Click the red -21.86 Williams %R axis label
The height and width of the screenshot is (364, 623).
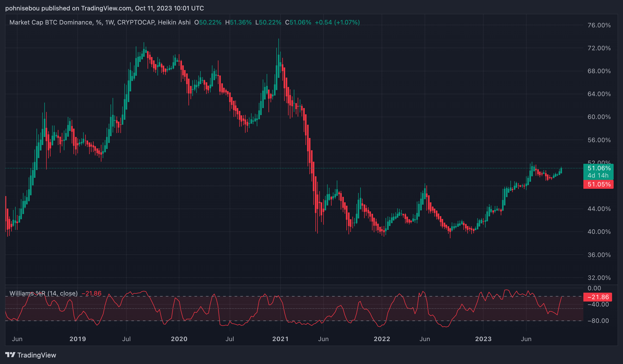(x=598, y=297)
